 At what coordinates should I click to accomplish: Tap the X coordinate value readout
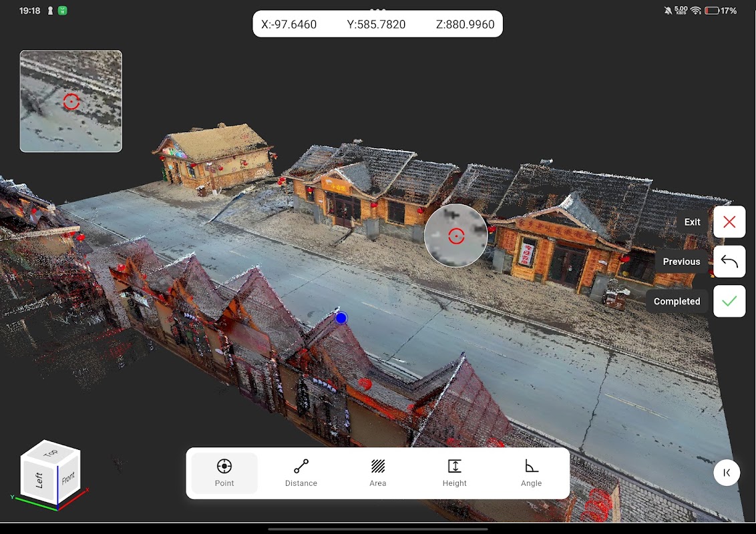pyautogui.click(x=289, y=25)
